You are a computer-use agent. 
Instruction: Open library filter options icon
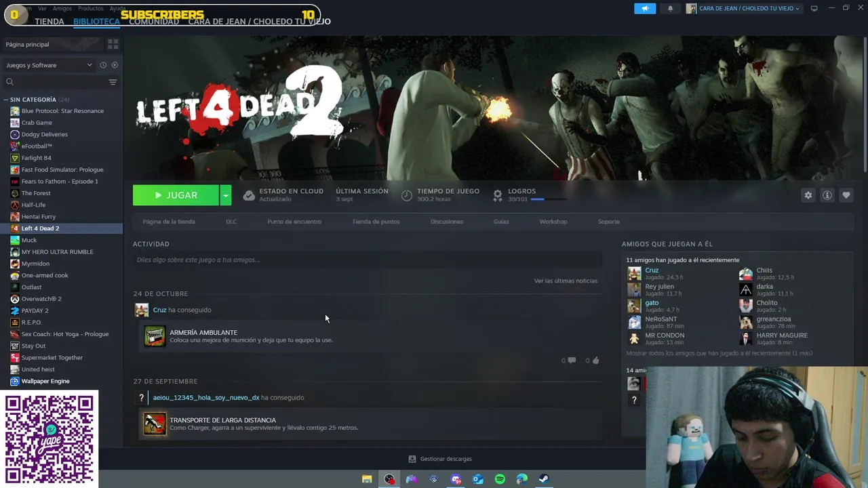coord(113,82)
